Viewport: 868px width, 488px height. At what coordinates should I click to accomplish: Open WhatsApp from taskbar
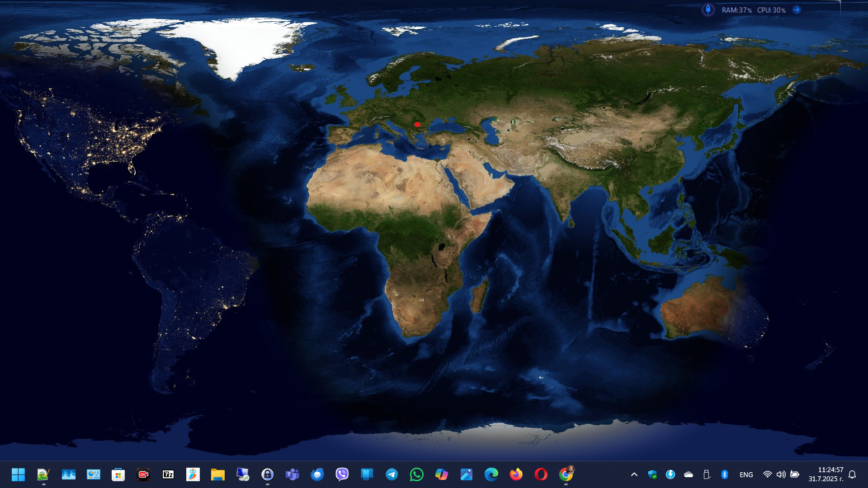pyautogui.click(x=417, y=474)
